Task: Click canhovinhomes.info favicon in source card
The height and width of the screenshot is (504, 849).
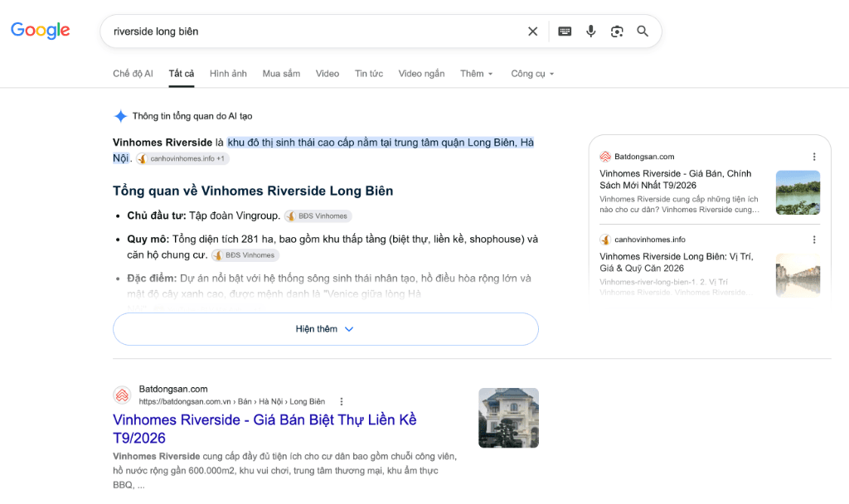Action: [x=605, y=240]
